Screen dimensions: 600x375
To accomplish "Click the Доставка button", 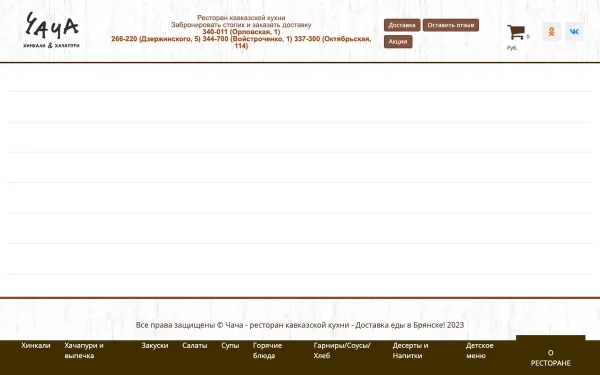I will [x=402, y=25].
